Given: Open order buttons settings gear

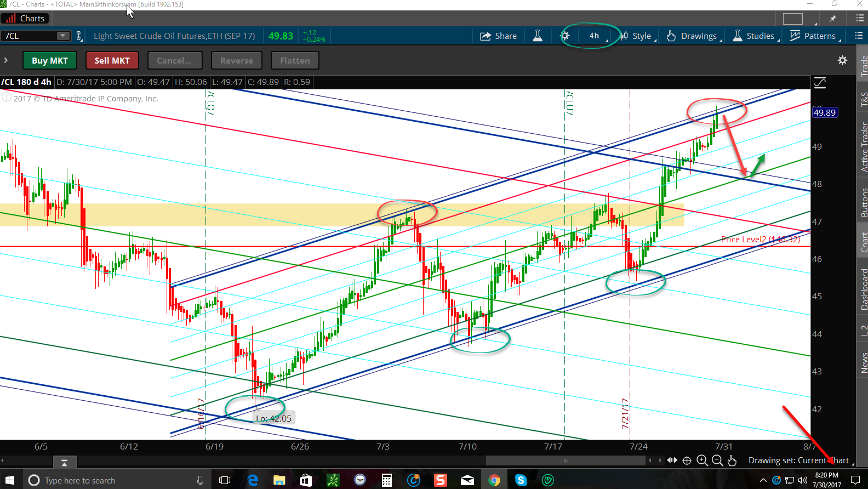Looking at the screenshot, I should point(843,60).
